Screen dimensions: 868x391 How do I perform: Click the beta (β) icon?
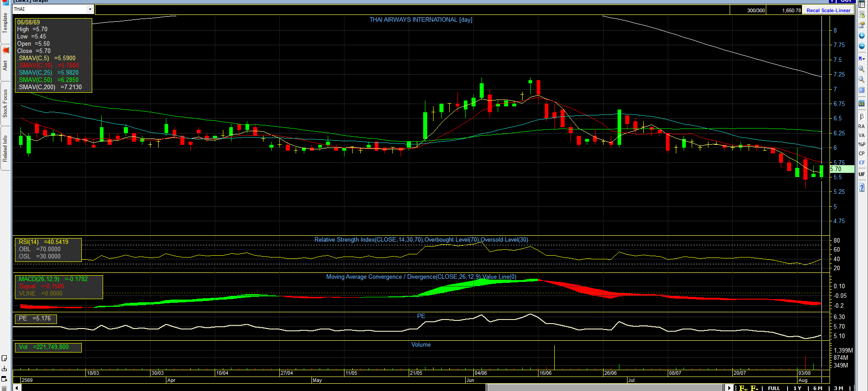[862, 116]
